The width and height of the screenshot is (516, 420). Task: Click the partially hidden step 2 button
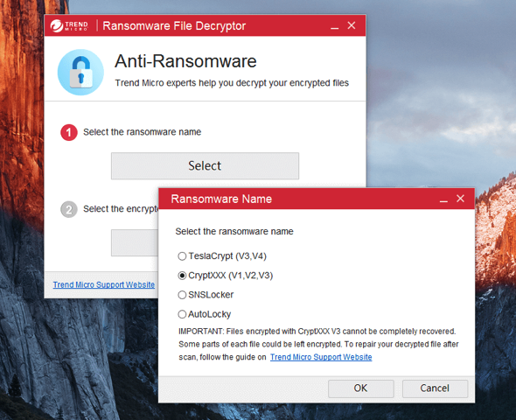135,243
